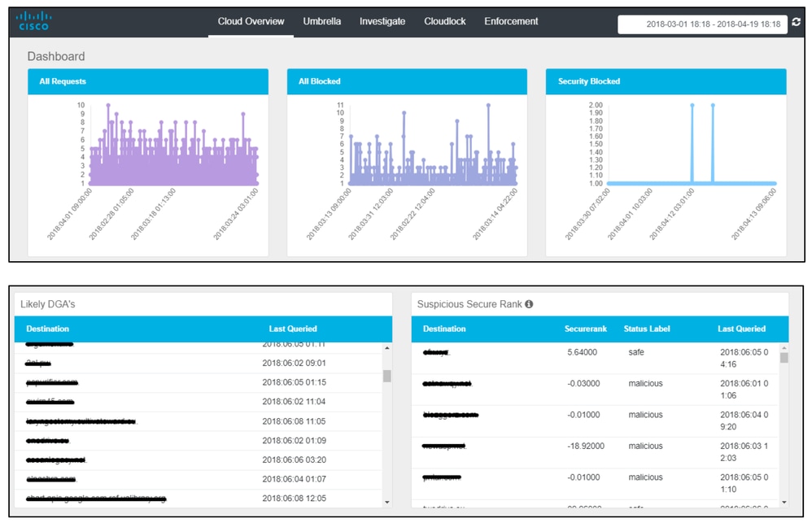Select the row queried 2018:06:06 03:20
The height and width of the screenshot is (527, 812).
[x=199, y=459]
